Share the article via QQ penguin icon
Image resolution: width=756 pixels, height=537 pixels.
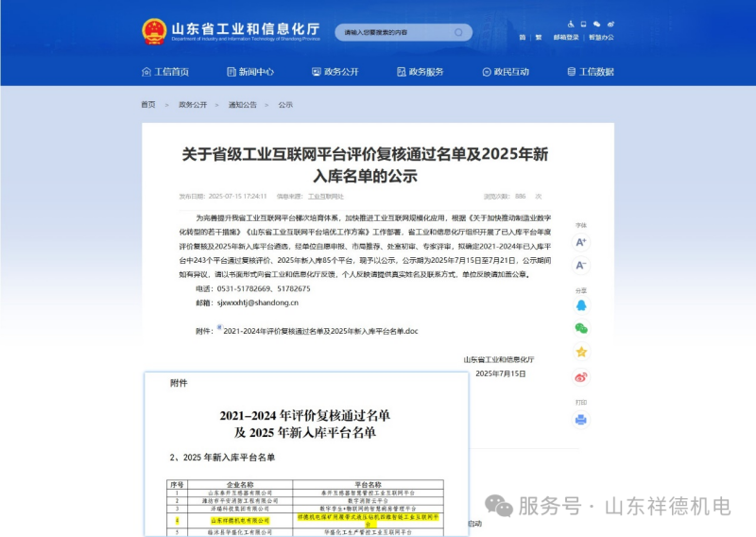click(581, 305)
